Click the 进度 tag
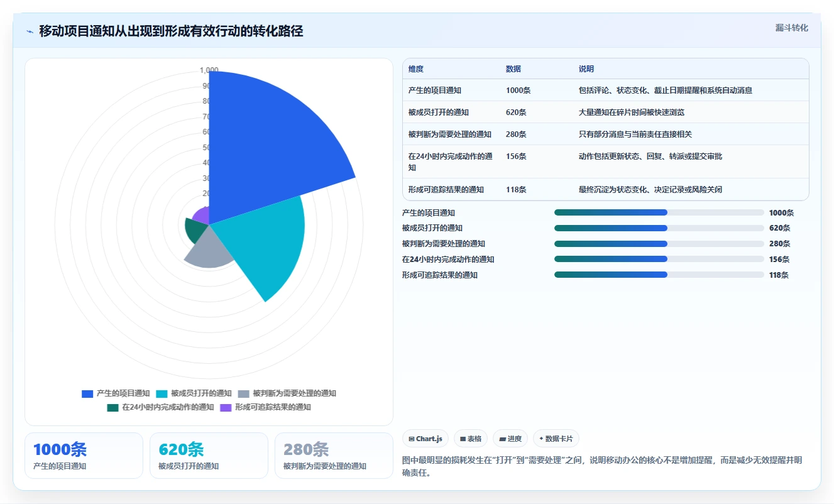Image resolution: width=834 pixels, height=504 pixels. 510,439
